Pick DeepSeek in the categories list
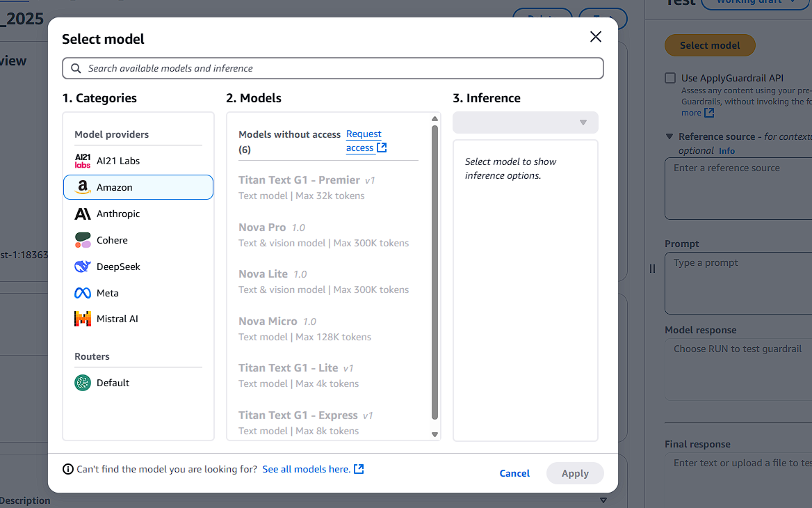The width and height of the screenshot is (812, 508). tap(138, 267)
